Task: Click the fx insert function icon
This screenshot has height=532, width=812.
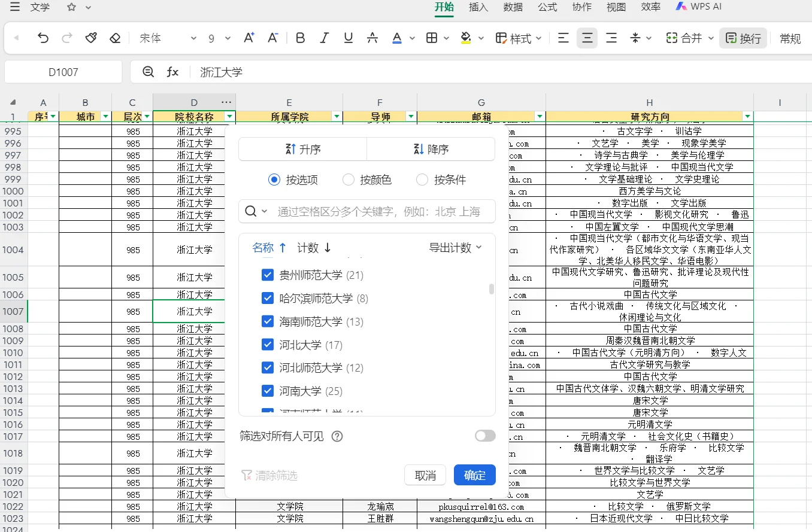Action: tap(172, 72)
